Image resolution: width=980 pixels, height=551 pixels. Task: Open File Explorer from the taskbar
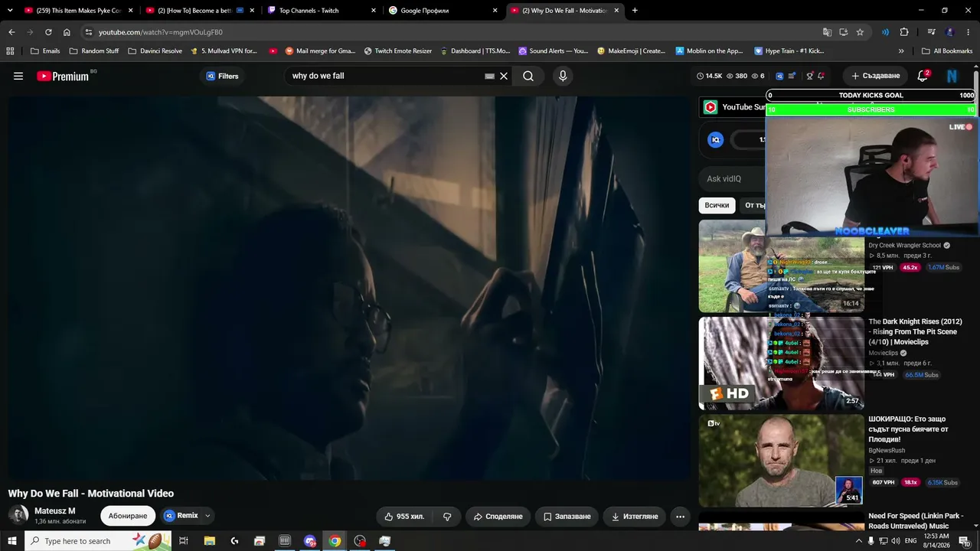tap(210, 541)
